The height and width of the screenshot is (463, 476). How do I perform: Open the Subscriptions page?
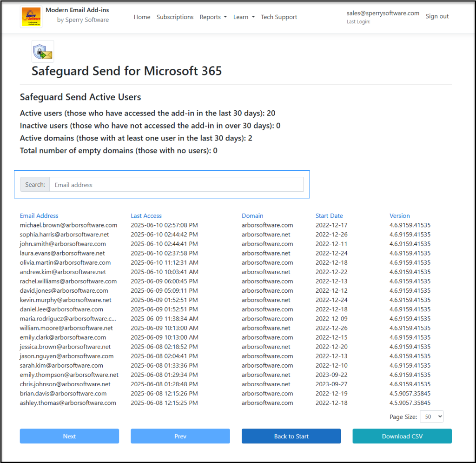[175, 17]
